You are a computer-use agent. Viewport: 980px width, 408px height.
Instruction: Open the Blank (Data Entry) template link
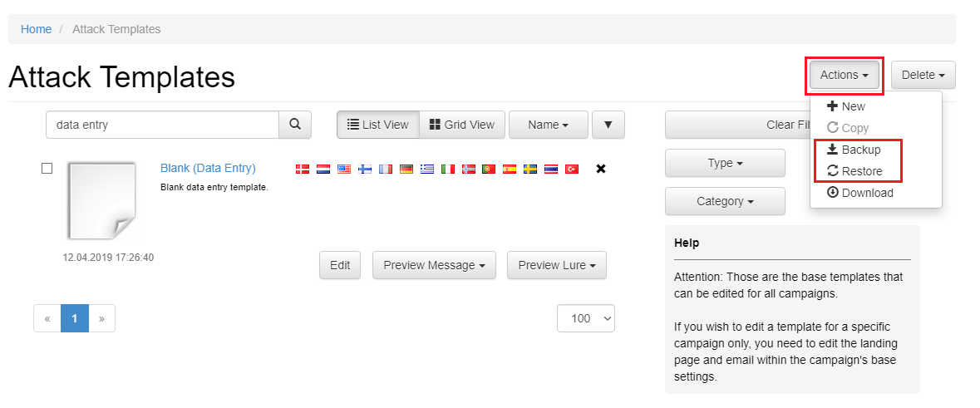[208, 168]
